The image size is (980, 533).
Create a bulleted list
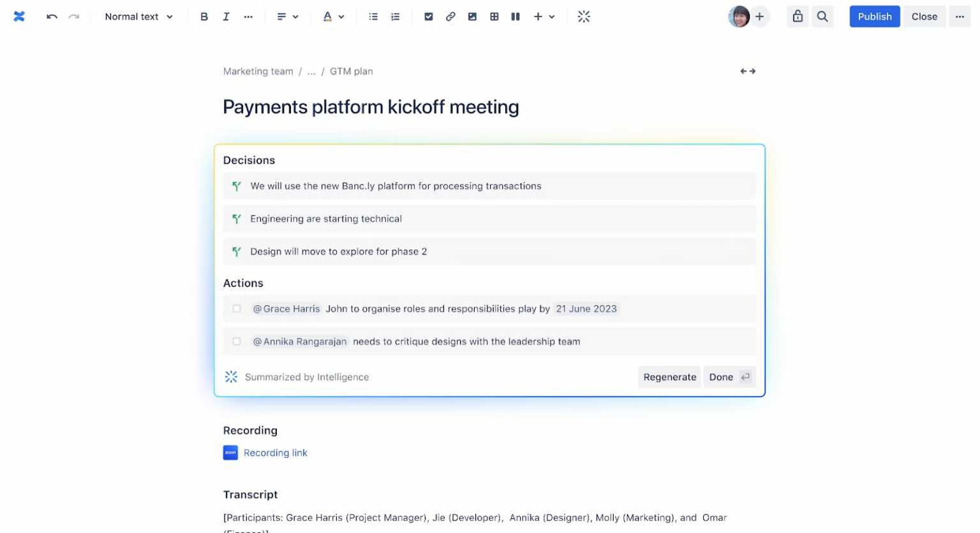tap(373, 17)
